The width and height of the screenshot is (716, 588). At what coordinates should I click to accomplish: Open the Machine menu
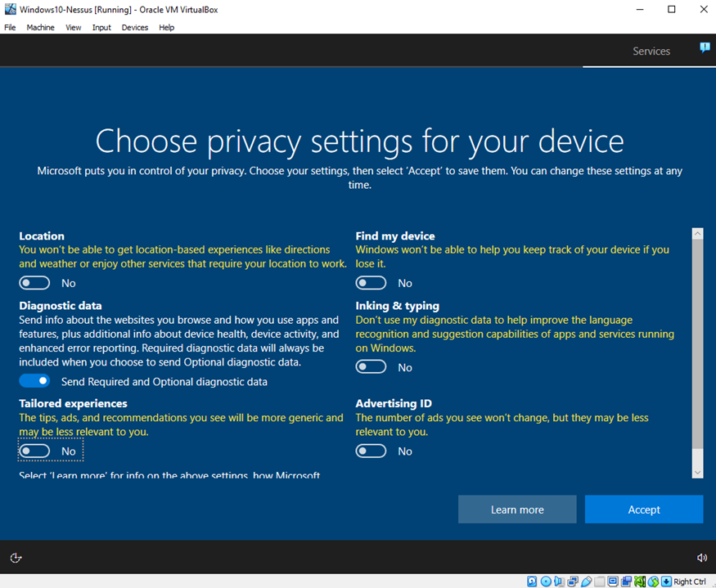40,27
